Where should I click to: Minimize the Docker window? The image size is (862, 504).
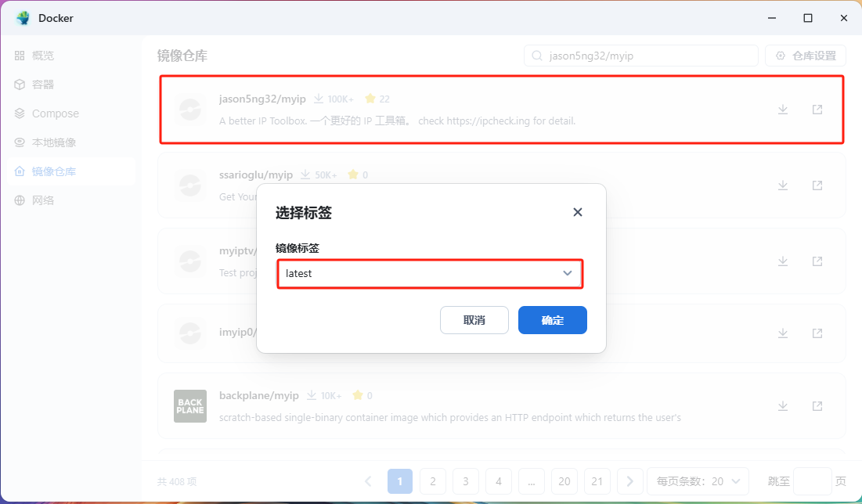[x=772, y=18]
